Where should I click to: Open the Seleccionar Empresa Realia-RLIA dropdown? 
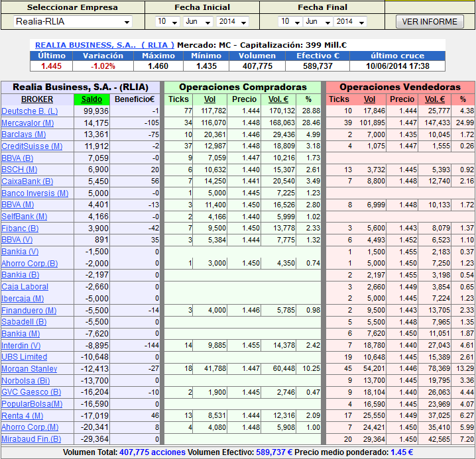[73, 22]
